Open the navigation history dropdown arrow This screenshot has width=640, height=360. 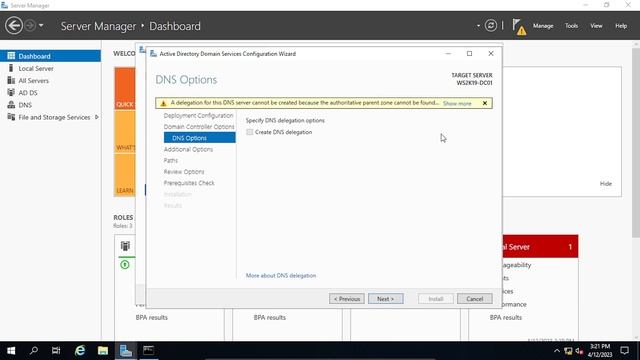click(41, 25)
